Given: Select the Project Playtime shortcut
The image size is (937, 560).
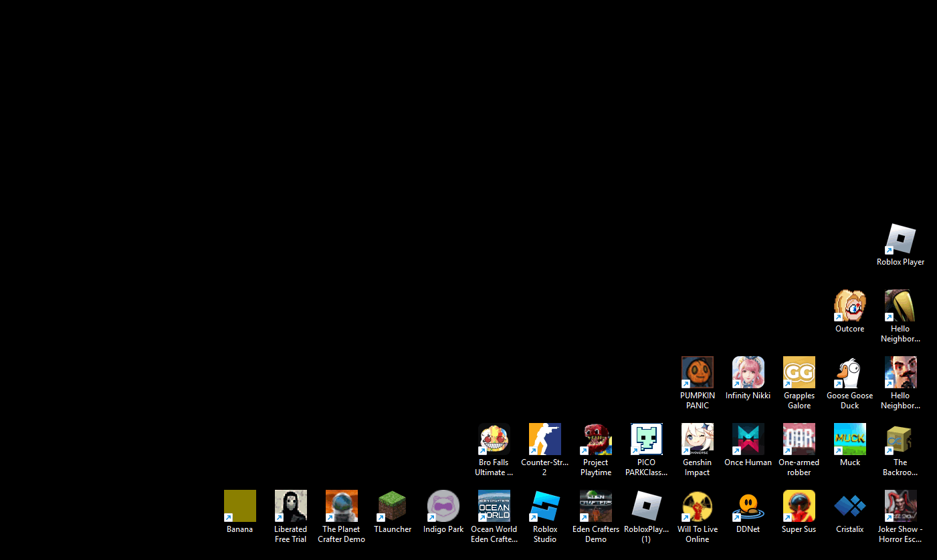Looking at the screenshot, I should (x=595, y=439).
